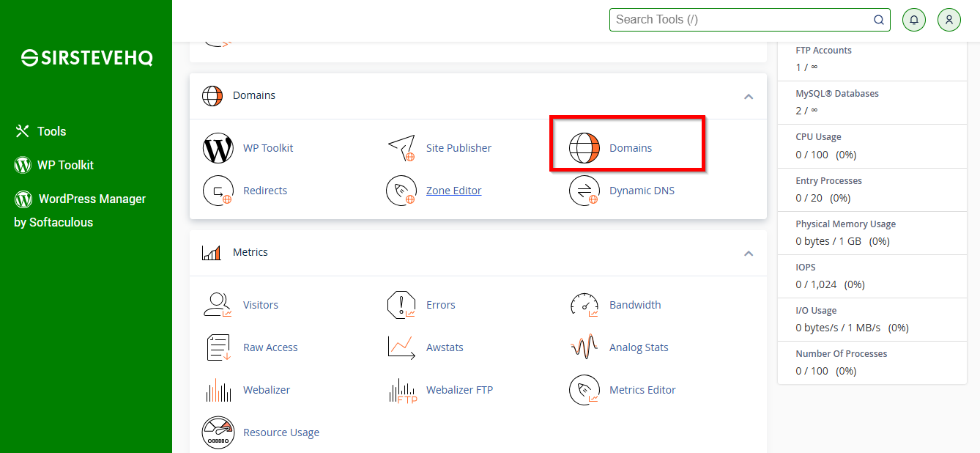980x453 pixels.
Task: Click the FTP Accounts statistic label
Action: pyautogui.click(x=823, y=51)
